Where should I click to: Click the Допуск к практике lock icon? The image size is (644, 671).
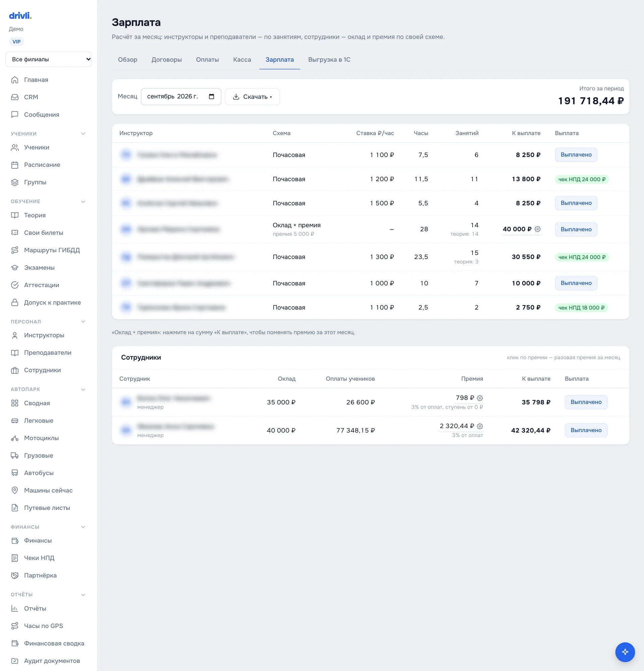pos(15,303)
